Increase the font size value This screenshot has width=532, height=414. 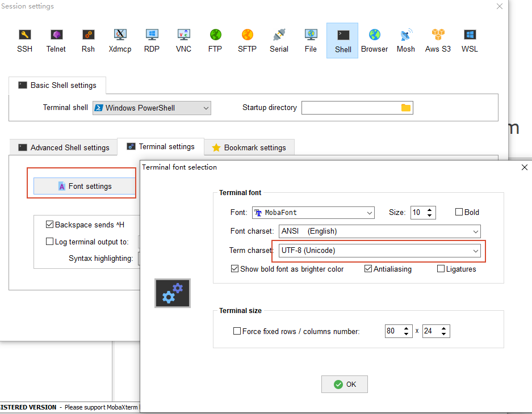pos(430,210)
